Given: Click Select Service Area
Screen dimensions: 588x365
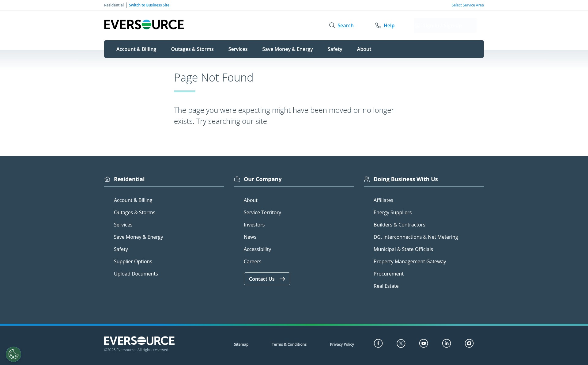Looking at the screenshot, I should click(468, 5).
